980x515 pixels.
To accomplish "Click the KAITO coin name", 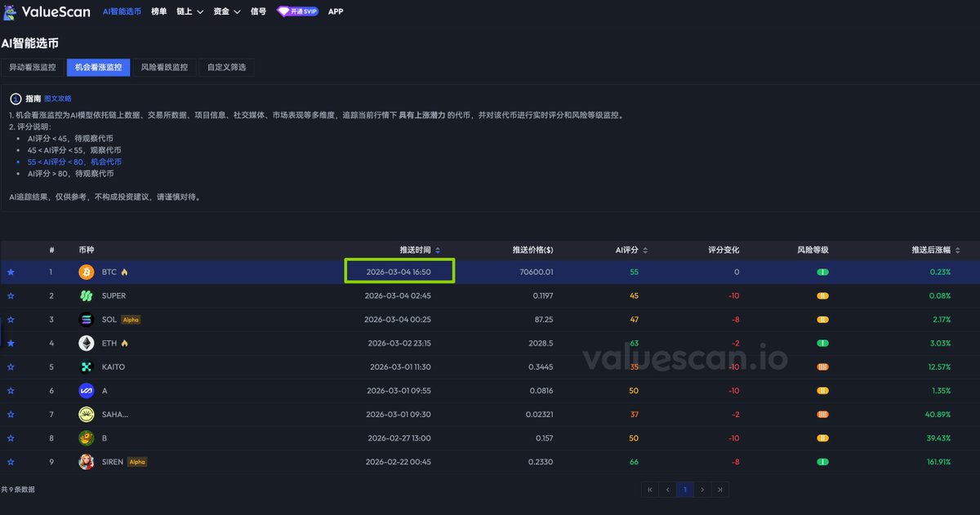I will [114, 367].
